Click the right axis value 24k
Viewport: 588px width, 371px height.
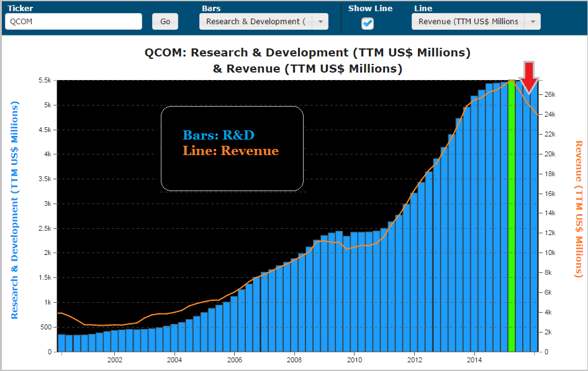click(550, 114)
